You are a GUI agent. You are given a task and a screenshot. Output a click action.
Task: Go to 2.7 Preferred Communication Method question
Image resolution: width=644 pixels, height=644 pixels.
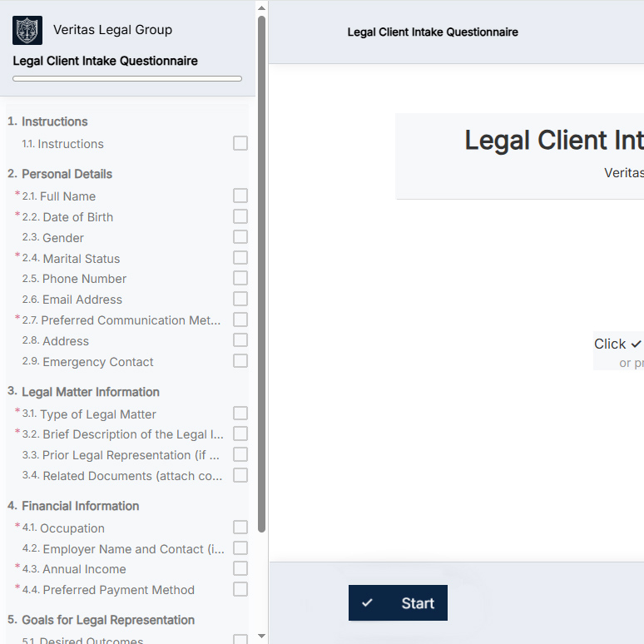pos(121,320)
